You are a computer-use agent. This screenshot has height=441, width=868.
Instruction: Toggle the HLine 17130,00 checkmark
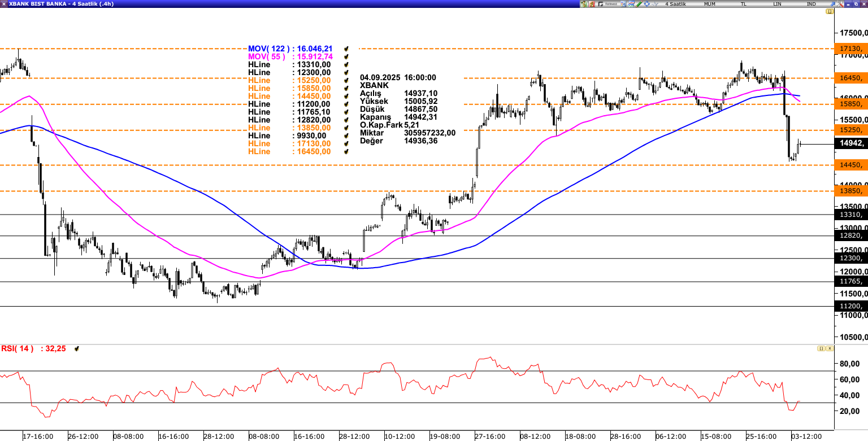[346, 144]
